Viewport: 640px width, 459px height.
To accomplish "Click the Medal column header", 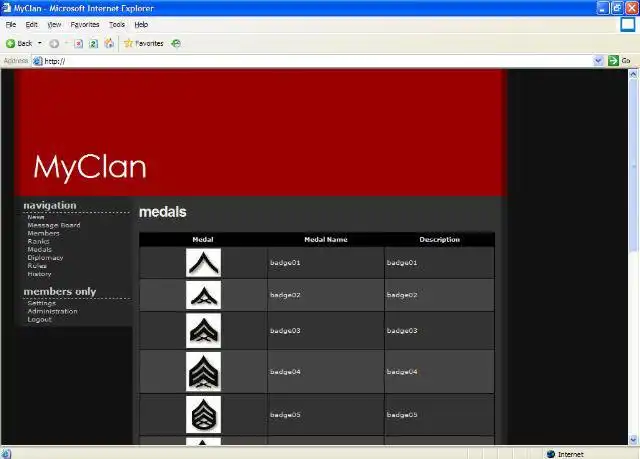I will pyautogui.click(x=203, y=239).
